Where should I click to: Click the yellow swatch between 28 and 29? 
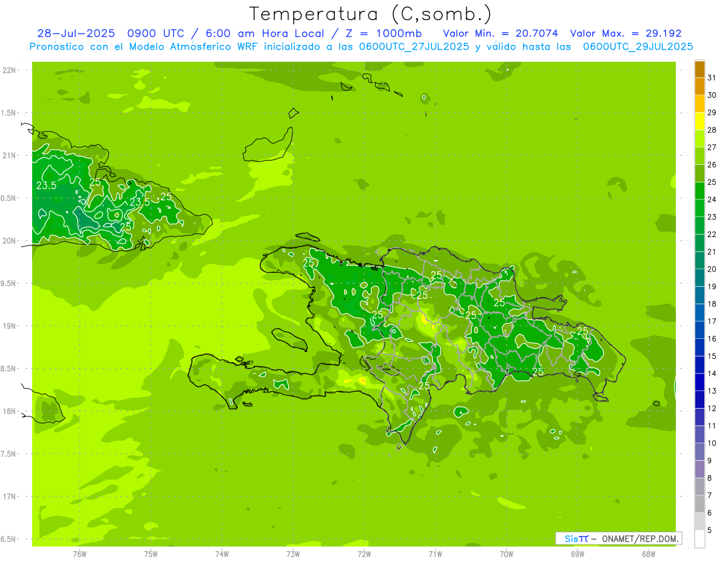tap(699, 121)
